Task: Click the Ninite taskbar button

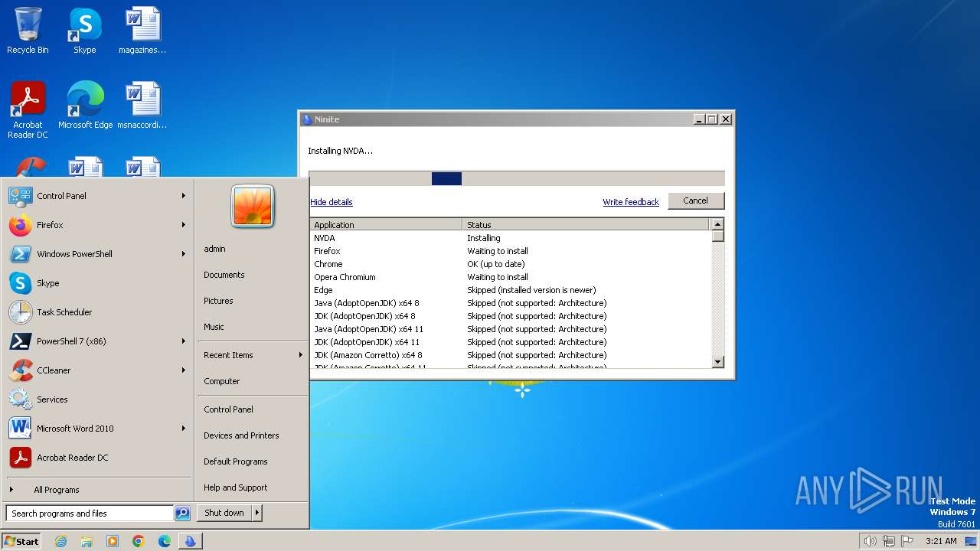Action: [190, 541]
